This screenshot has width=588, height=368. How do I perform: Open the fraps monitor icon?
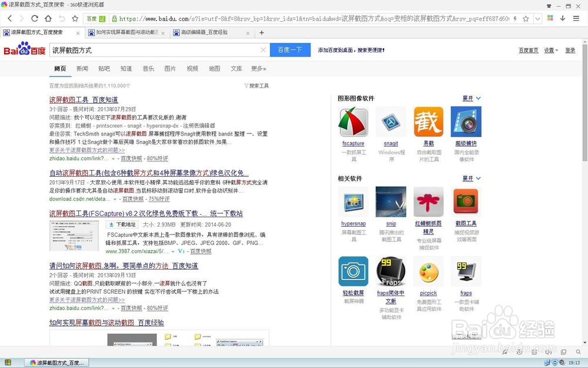[466, 271]
